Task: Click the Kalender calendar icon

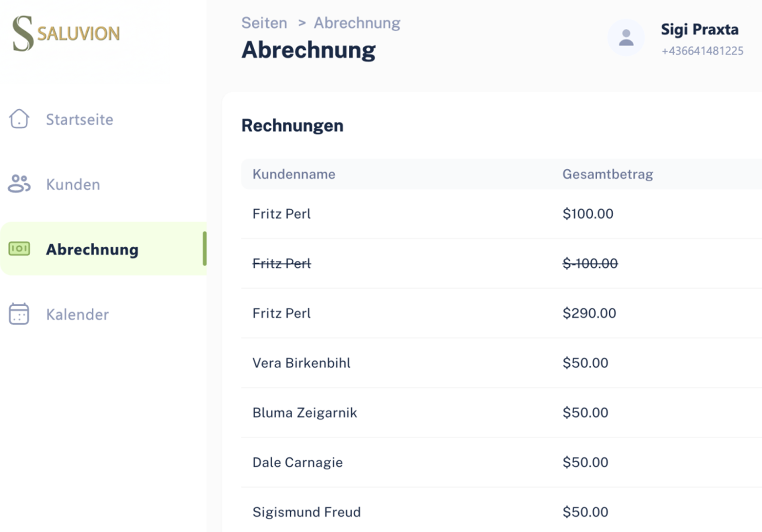Action: [x=19, y=314]
